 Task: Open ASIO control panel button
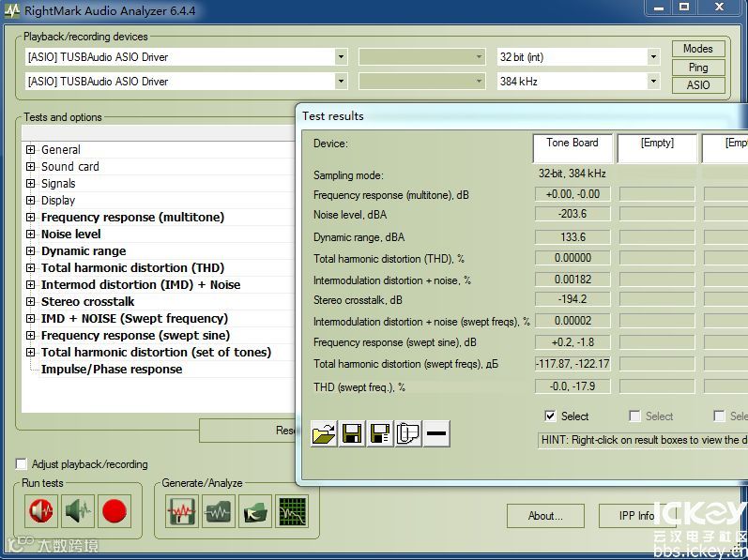tap(698, 85)
